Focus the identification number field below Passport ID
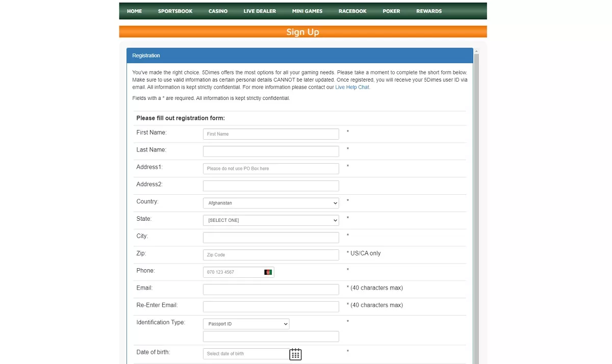Screen dimensions: 612x364 pyautogui.click(x=271, y=336)
